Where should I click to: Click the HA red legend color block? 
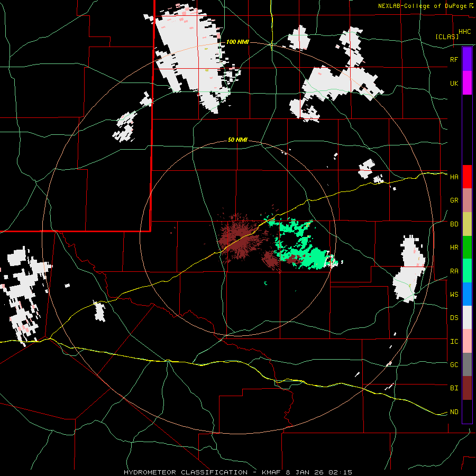[x=467, y=177]
